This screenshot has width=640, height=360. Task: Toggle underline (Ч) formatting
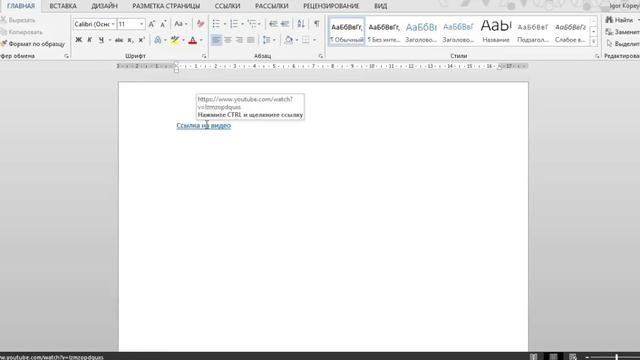[x=101, y=40]
